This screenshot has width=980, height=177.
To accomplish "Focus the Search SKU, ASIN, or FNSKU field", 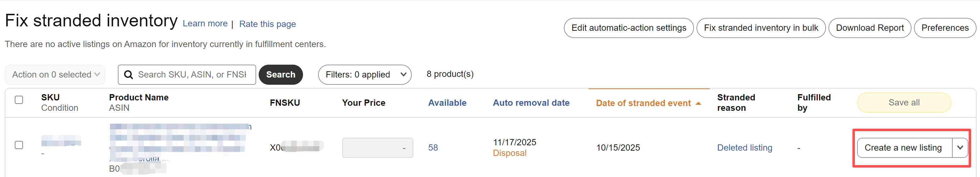I will [192, 75].
